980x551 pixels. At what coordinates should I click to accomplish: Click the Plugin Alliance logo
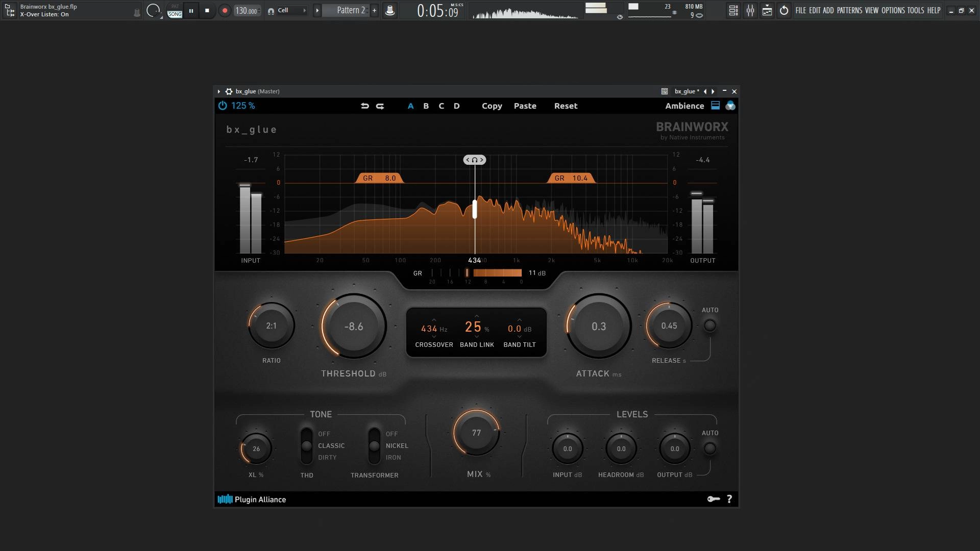click(252, 499)
